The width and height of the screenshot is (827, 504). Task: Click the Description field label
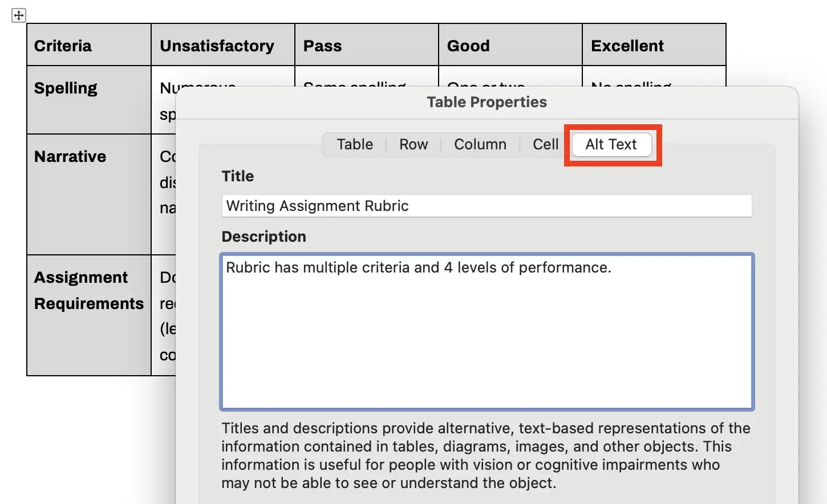tap(264, 237)
